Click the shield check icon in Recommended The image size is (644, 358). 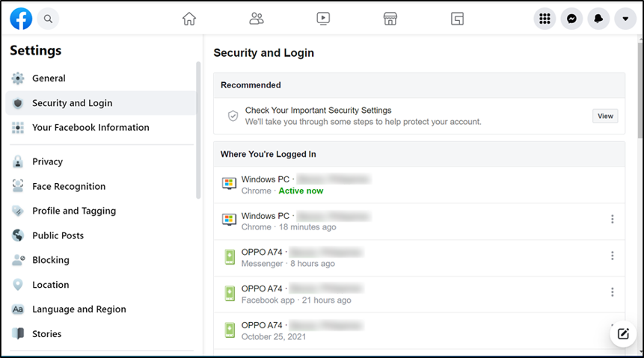[233, 116]
